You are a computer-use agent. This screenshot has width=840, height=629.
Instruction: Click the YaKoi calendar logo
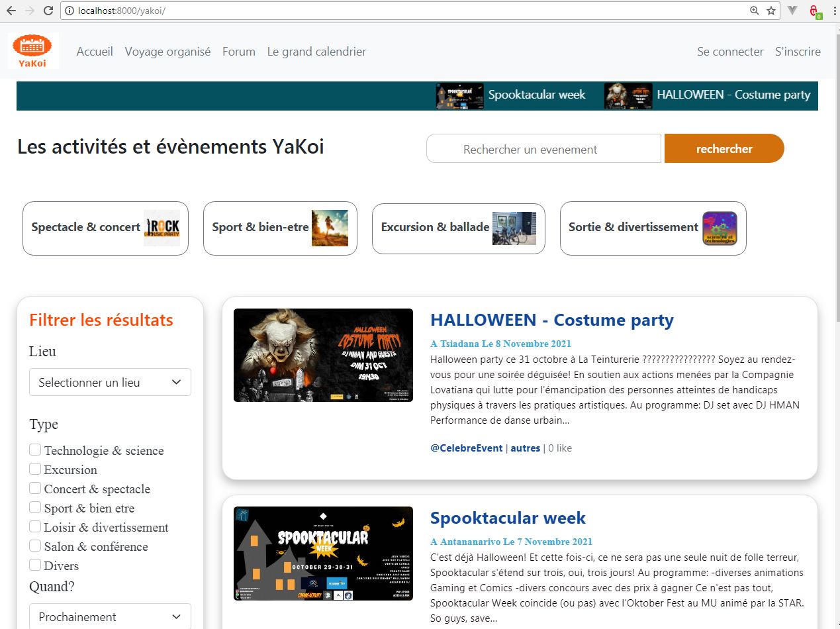point(33,50)
